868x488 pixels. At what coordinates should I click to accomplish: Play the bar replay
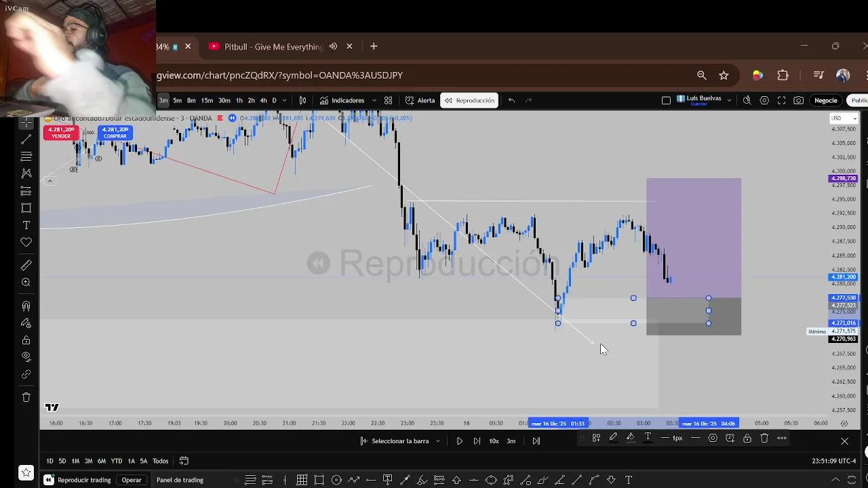(459, 441)
